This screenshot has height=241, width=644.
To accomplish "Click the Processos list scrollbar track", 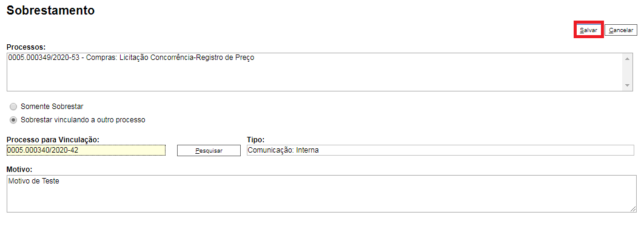I will [x=627, y=72].
